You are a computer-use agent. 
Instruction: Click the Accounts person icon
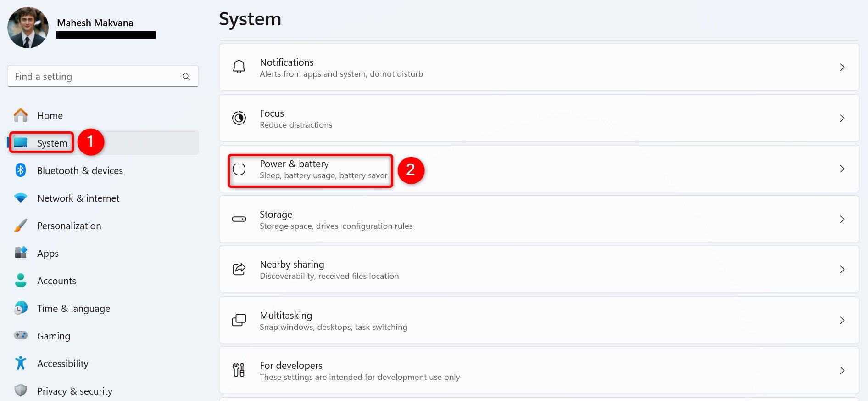pyautogui.click(x=21, y=281)
